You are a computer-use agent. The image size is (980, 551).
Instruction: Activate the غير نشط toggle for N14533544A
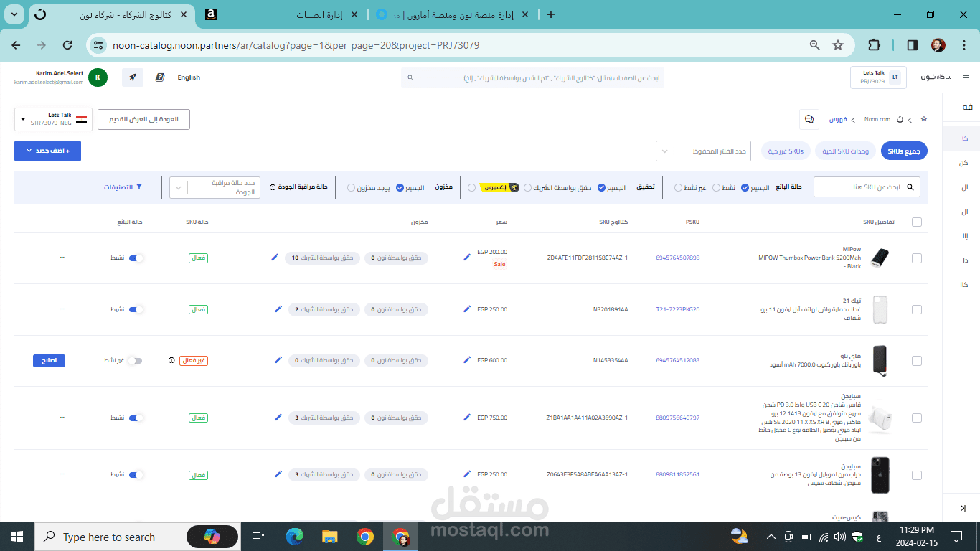(135, 361)
